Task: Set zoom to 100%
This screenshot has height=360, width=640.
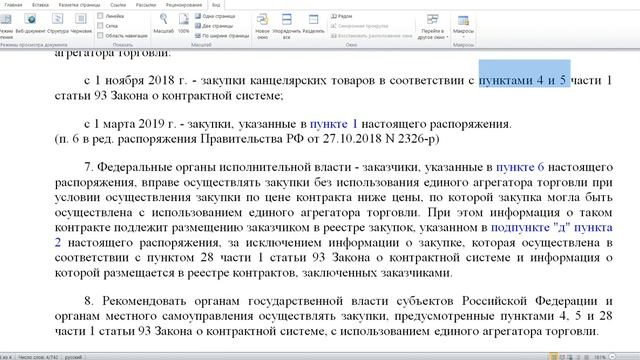Action: pos(184,23)
